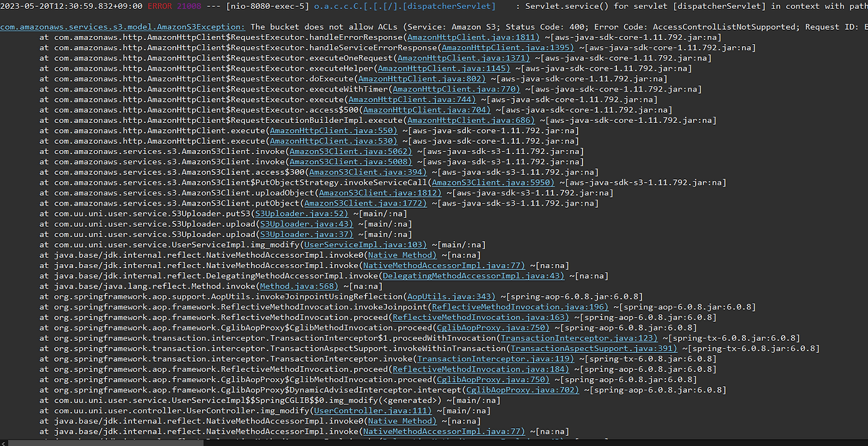
Task: Jump to ReflectiveMethodInvocation.java:163
Action: (480, 317)
